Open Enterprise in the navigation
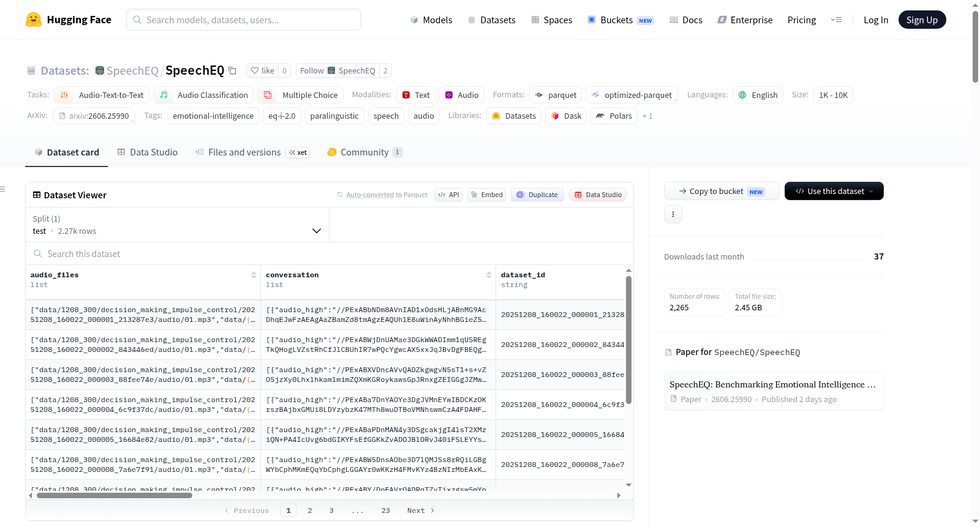The height and width of the screenshot is (527, 980). (745, 20)
